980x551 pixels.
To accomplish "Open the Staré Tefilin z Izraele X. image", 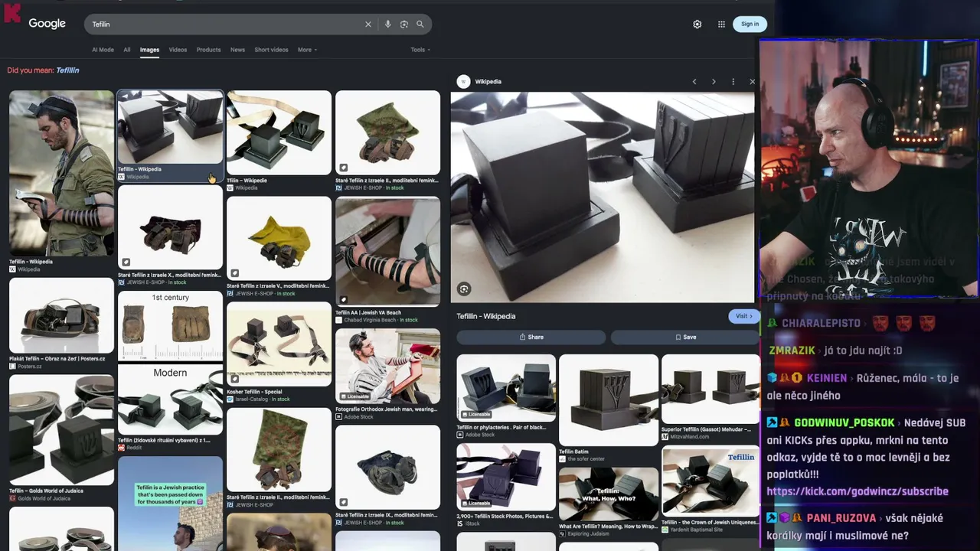I will 170,227.
